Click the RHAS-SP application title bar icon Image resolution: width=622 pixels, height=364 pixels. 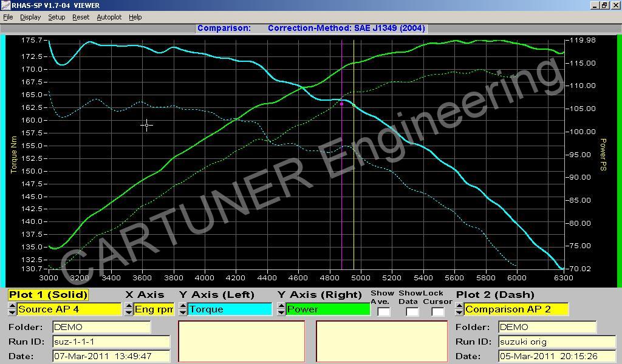(x=5, y=5)
